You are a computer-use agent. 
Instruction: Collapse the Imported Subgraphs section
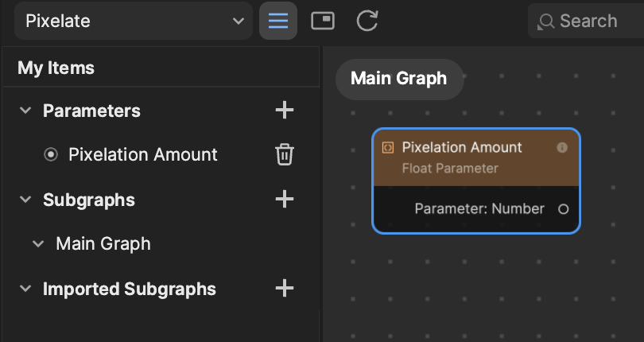[x=25, y=288]
